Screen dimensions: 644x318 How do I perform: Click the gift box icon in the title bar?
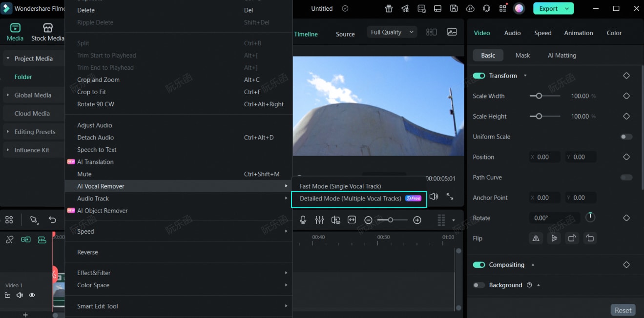[388, 8]
